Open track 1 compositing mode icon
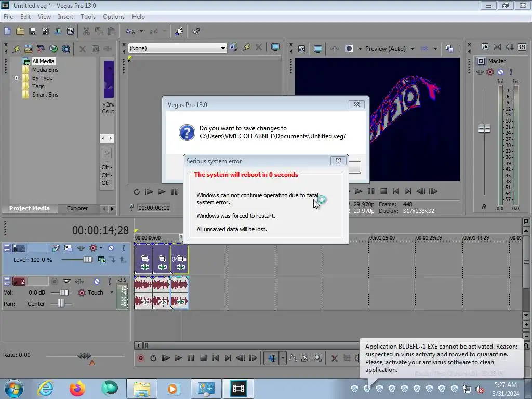The width and height of the screenshot is (532, 399). point(101,260)
